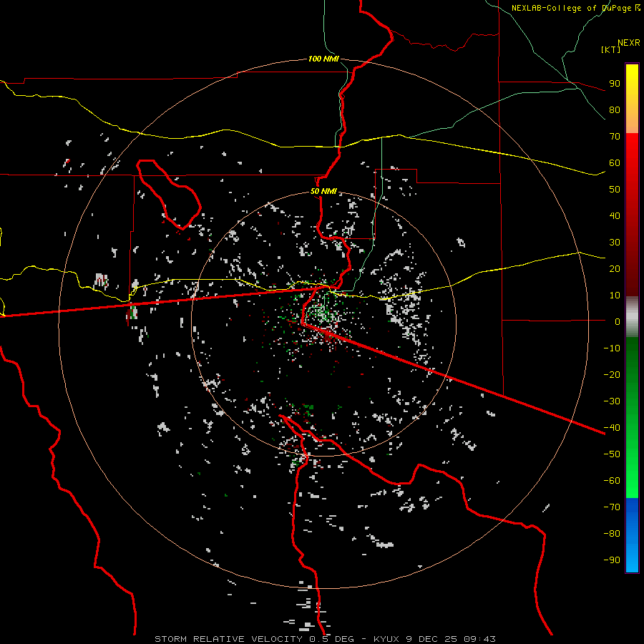
Task: Click the NEXLAB-College of DuPage credit text
Action: (x=575, y=8)
